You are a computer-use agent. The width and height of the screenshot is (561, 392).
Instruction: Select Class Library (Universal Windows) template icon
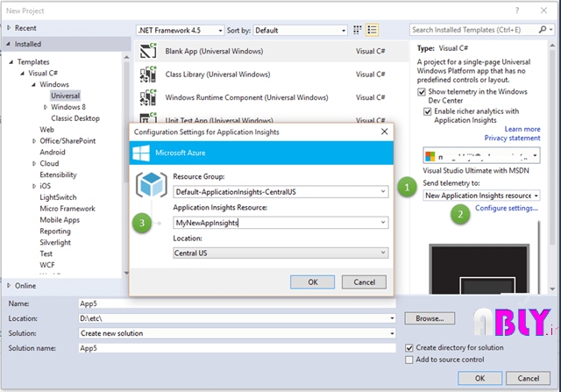(x=148, y=75)
